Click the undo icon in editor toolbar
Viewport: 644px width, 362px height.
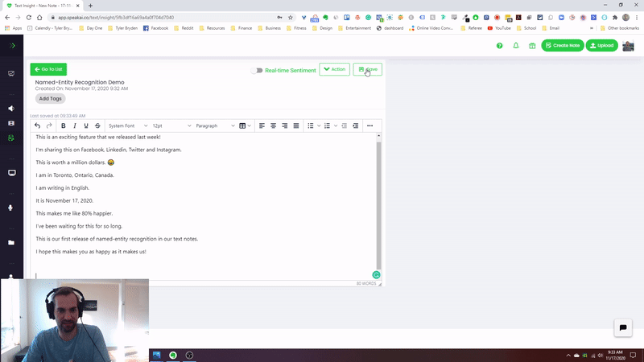(x=37, y=125)
